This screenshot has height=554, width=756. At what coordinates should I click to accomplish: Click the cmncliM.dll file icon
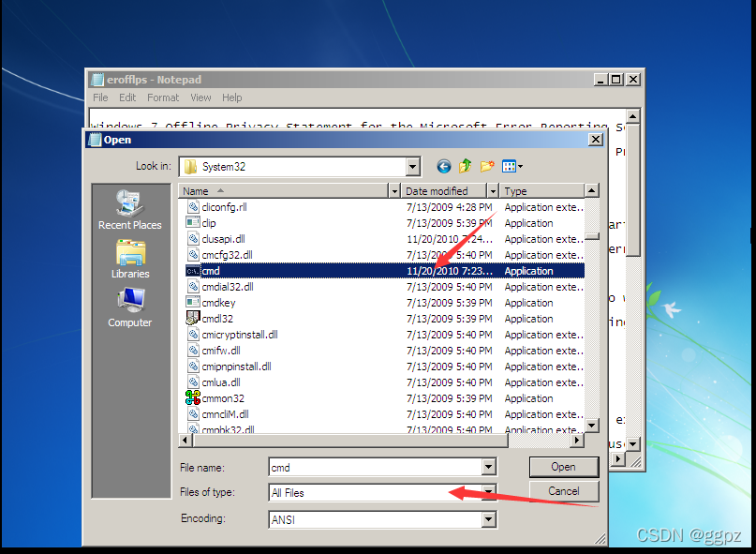193,413
